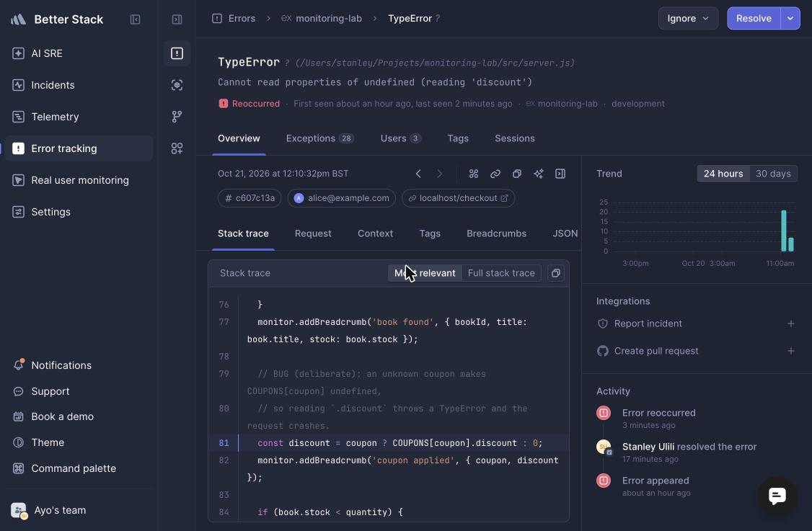Click the plus next to Create pull request

pyautogui.click(x=791, y=352)
